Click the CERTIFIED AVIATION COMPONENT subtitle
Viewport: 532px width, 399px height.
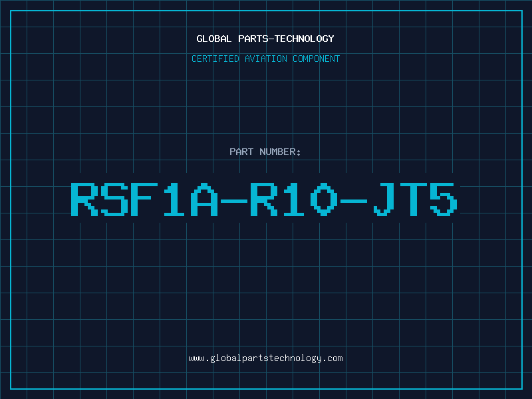(265, 59)
